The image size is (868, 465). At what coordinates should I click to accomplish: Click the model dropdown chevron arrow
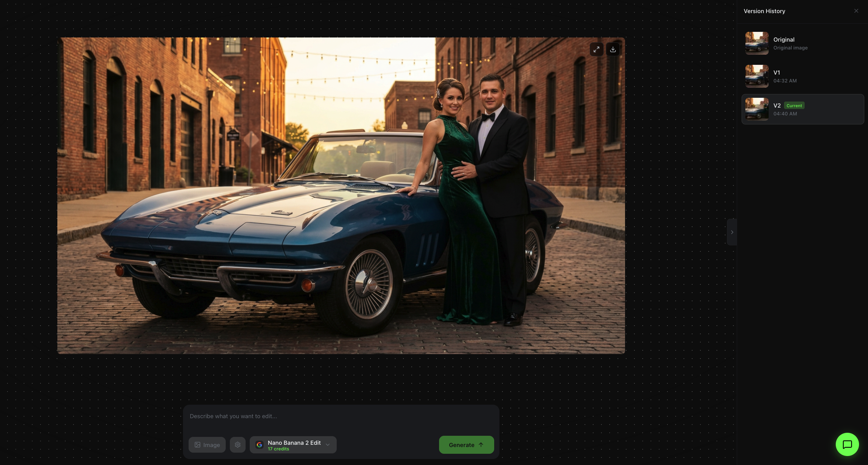coord(328,445)
